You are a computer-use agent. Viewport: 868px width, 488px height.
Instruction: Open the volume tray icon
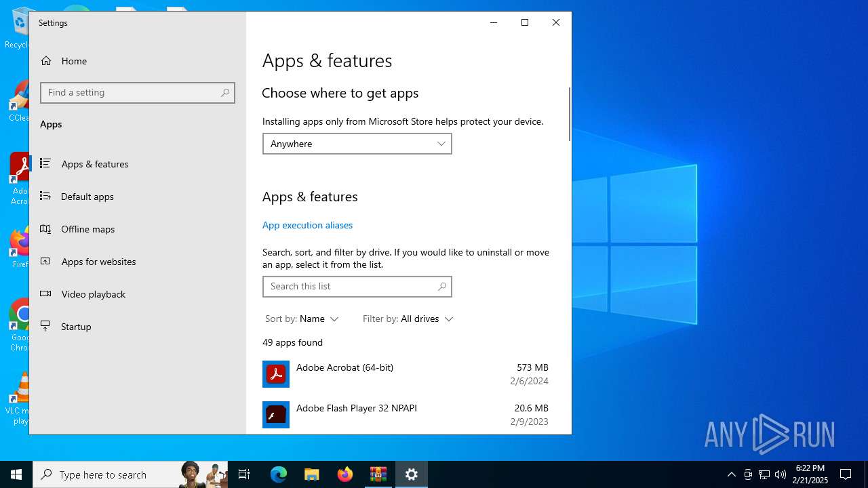pyautogui.click(x=781, y=474)
